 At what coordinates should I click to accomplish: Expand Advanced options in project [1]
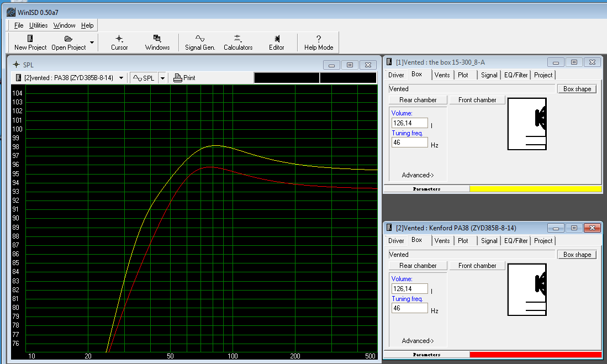(418, 175)
